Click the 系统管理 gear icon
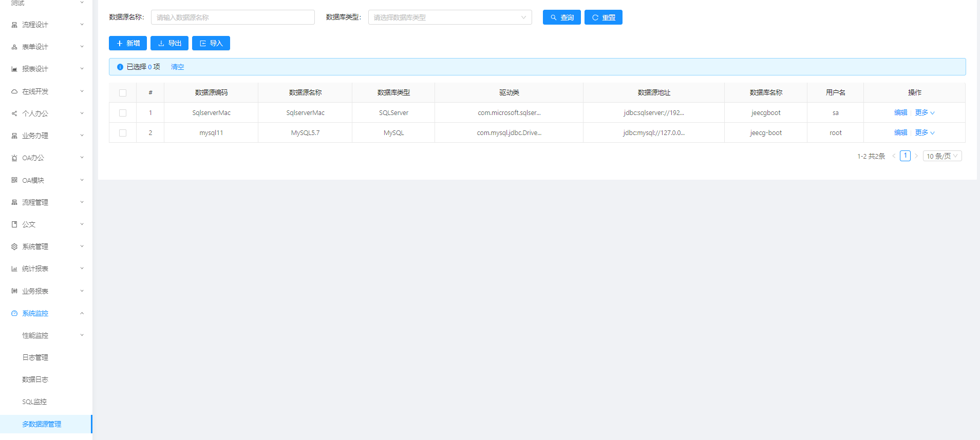Screen dimensions: 980x440 14,246
